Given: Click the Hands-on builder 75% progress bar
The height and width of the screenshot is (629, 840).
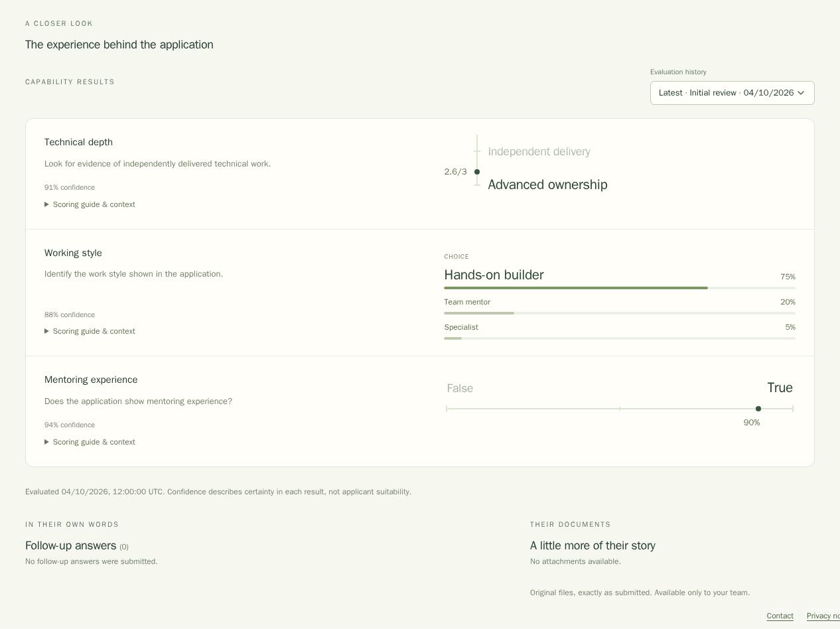Looking at the screenshot, I should point(620,288).
